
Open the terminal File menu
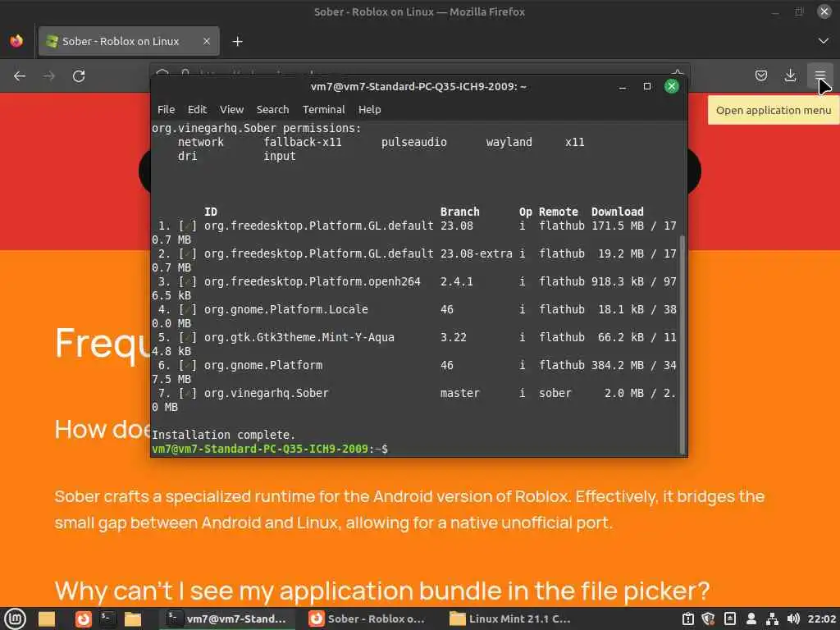click(166, 109)
